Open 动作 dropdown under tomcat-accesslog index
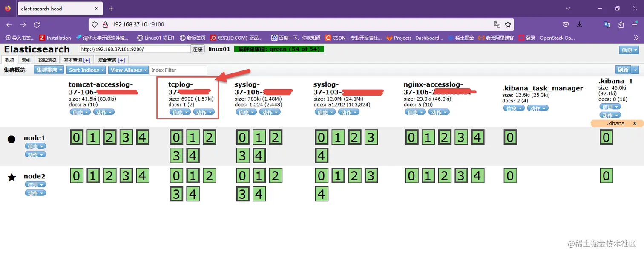 pos(104,112)
